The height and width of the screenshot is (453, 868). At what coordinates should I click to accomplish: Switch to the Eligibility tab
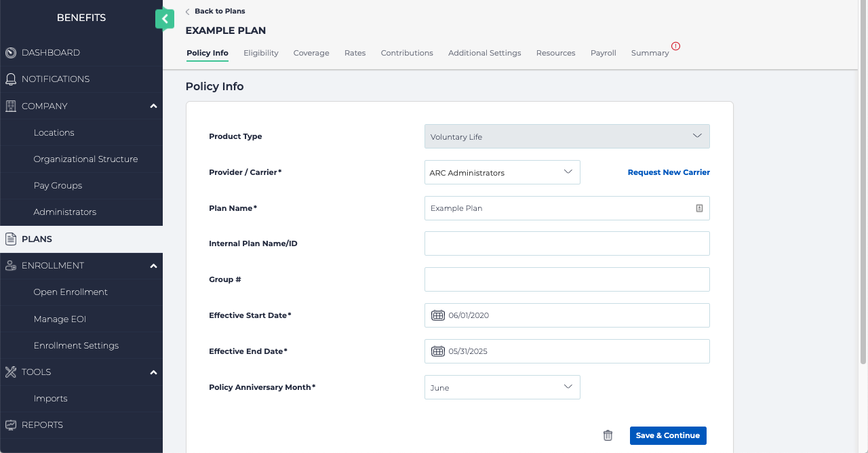pos(261,53)
